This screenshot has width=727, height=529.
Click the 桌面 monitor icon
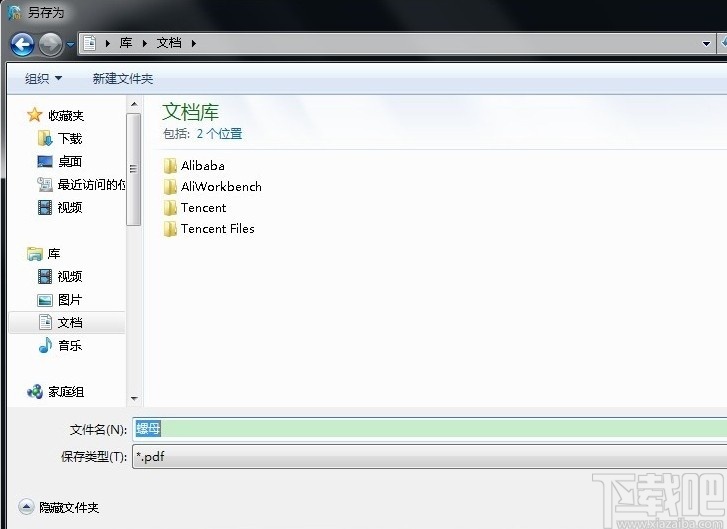coord(45,161)
